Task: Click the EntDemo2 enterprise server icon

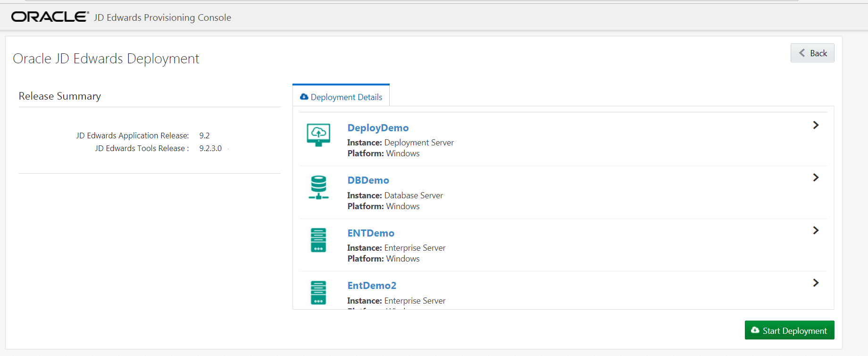Action: point(318,293)
